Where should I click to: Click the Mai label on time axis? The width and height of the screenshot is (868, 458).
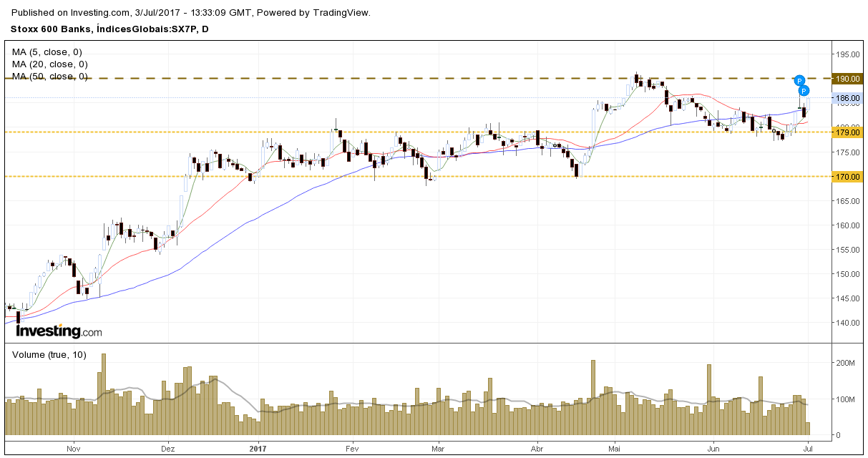[613, 449]
